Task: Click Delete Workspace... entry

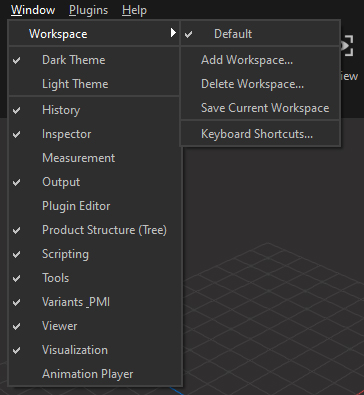Action: [260, 84]
